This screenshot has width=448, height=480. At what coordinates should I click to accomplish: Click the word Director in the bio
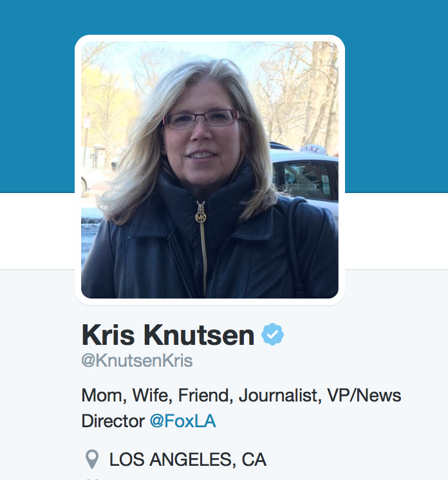coord(113,421)
